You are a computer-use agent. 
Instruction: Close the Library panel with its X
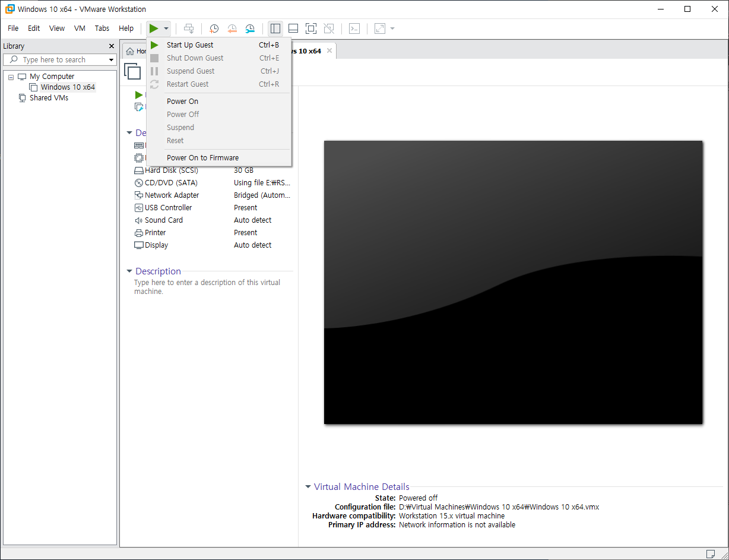112,46
